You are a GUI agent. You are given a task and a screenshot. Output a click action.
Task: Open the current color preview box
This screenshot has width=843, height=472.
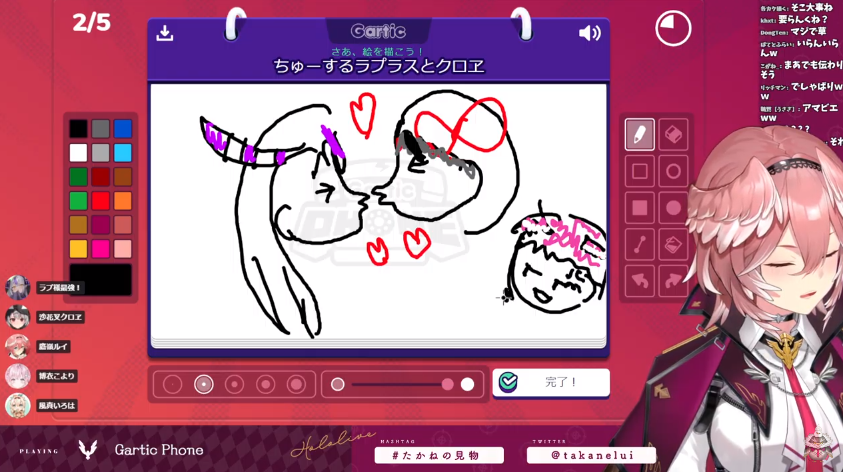point(101,280)
